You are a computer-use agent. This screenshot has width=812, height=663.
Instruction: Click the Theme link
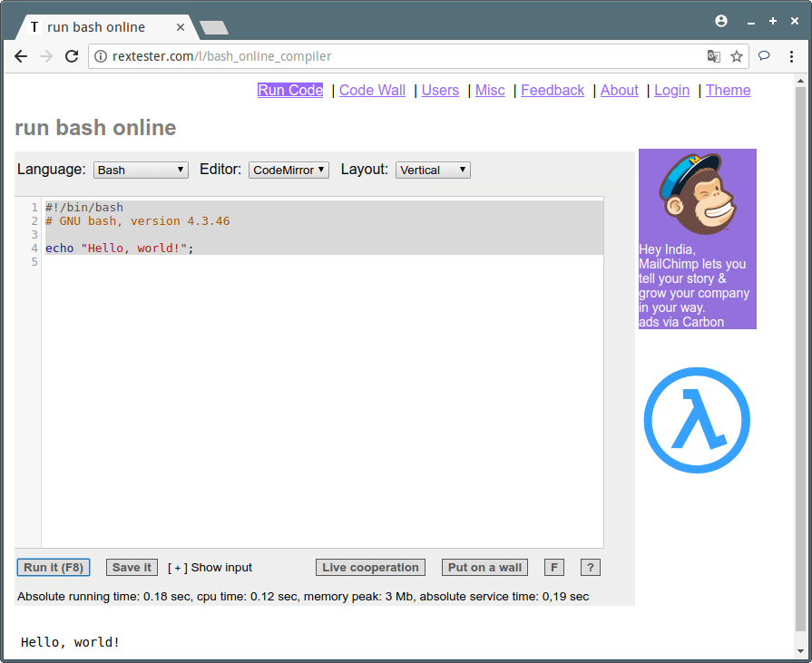729,90
